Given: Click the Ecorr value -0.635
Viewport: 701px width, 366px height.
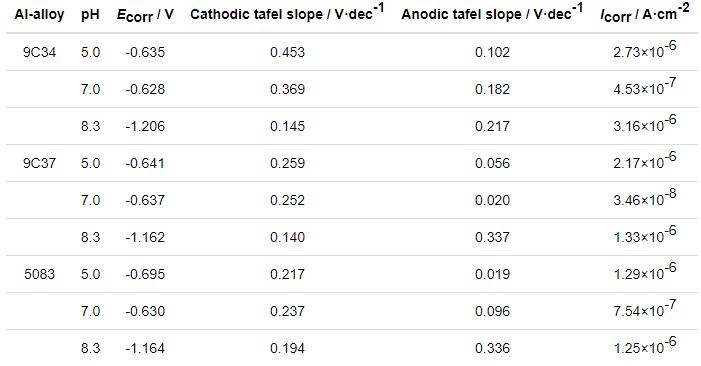Looking at the screenshot, I should tap(145, 52).
